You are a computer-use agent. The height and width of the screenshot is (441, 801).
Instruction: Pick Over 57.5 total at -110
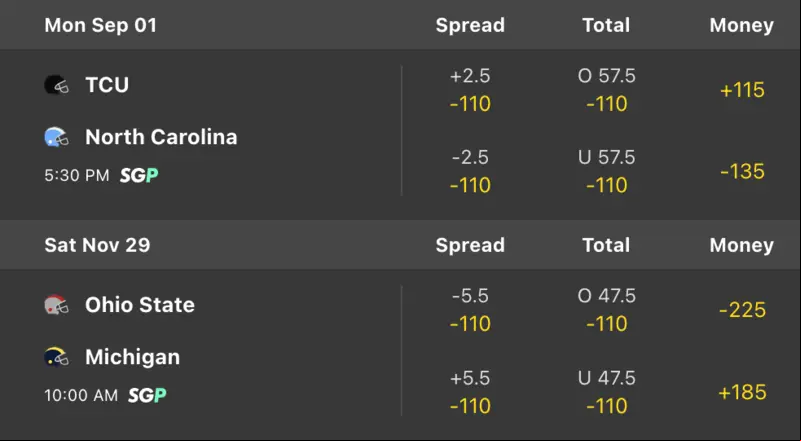tap(606, 90)
